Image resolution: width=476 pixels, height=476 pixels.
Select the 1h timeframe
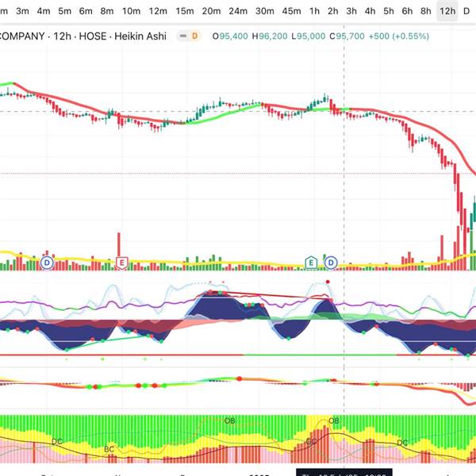[314, 11]
